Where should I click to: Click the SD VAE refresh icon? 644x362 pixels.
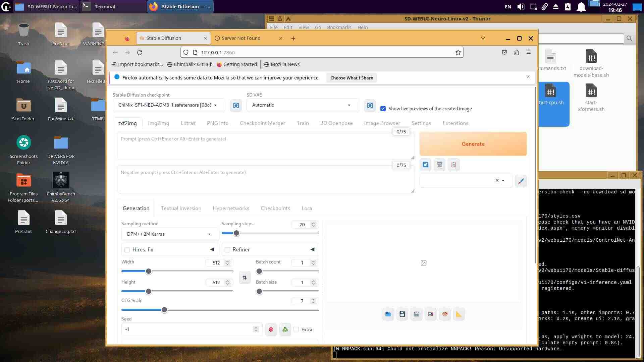click(370, 106)
